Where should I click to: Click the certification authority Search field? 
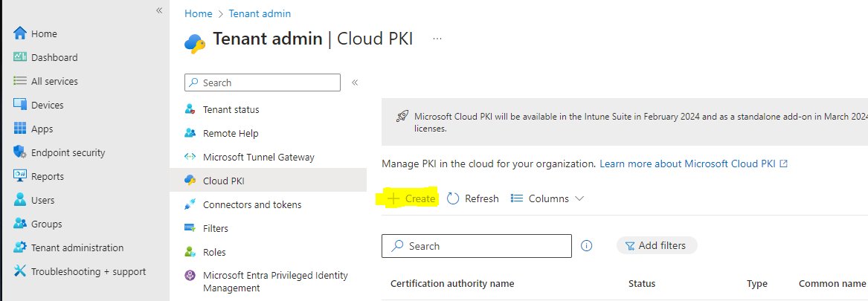(x=477, y=246)
